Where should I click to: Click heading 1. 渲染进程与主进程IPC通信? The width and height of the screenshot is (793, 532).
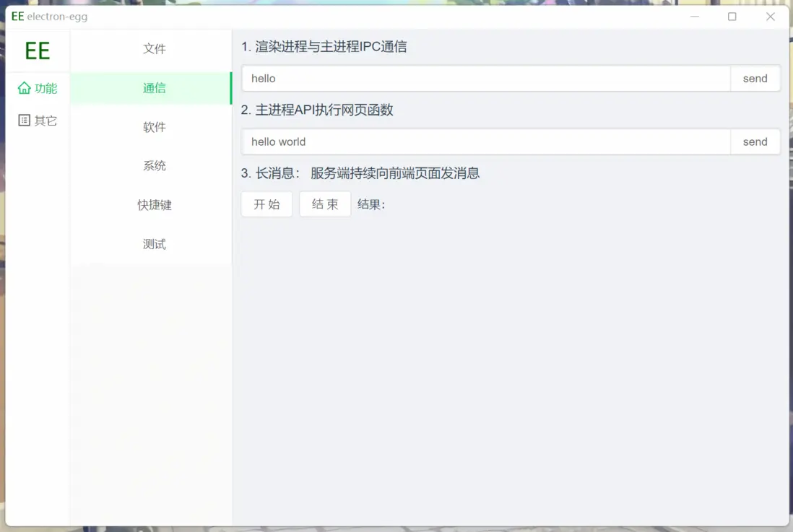point(324,47)
